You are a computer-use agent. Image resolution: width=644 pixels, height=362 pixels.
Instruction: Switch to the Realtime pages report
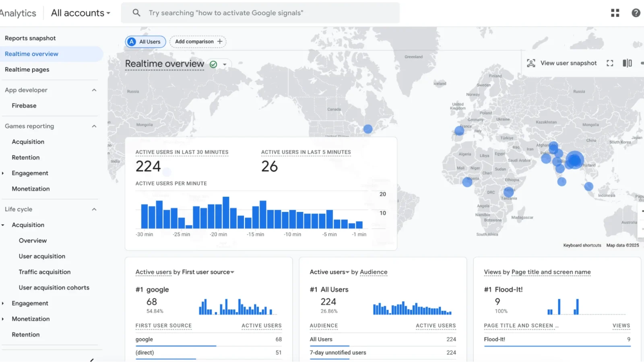tap(27, 69)
